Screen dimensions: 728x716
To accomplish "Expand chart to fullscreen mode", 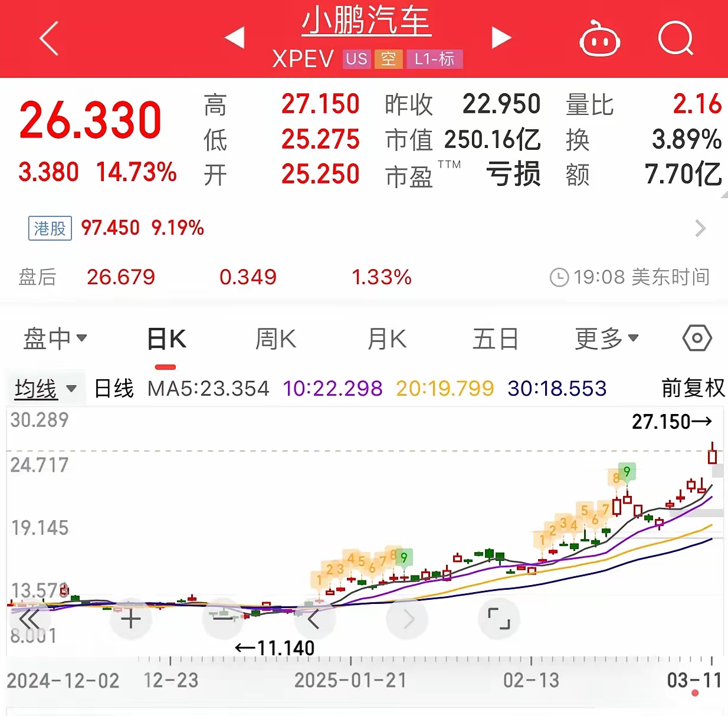I will pyautogui.click(x=499, y=619).
